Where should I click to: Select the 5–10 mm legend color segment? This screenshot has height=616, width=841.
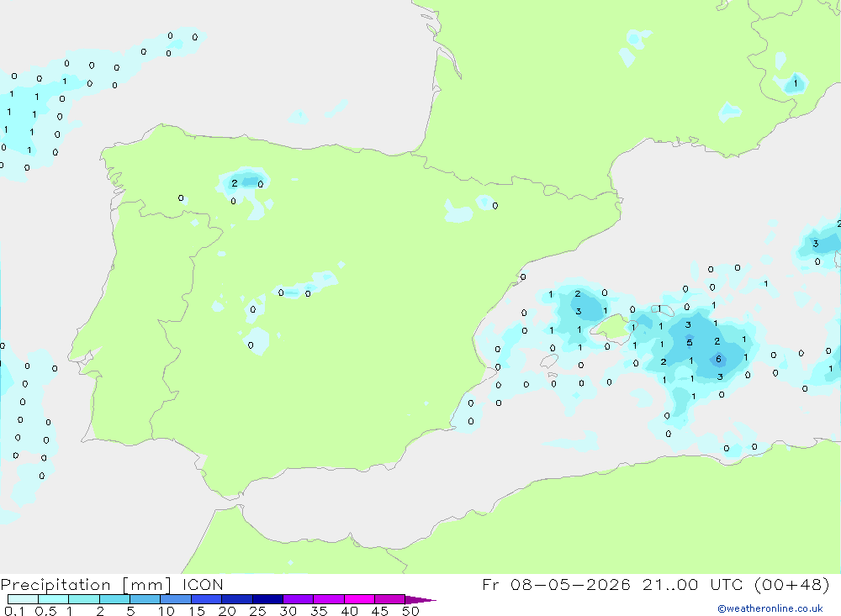point(145,599)
